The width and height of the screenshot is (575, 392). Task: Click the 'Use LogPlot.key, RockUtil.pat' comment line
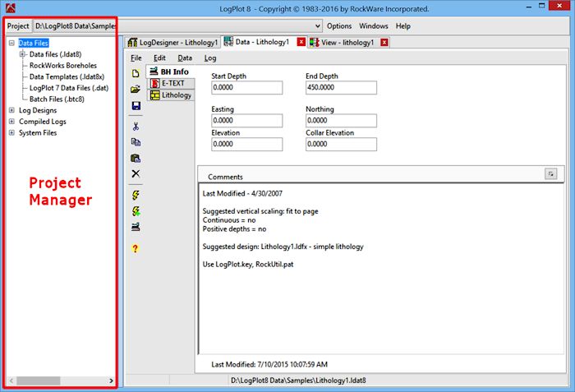(248, 265)
